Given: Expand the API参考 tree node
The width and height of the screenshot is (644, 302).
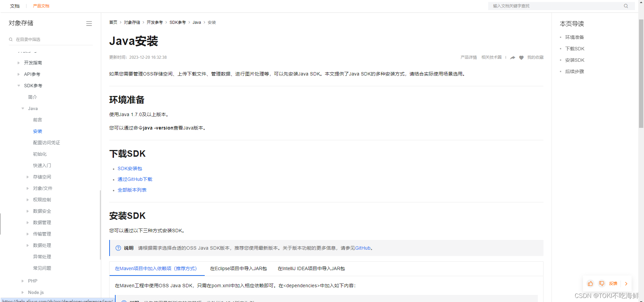Looking at the screenshot, I should pos(18,74).
